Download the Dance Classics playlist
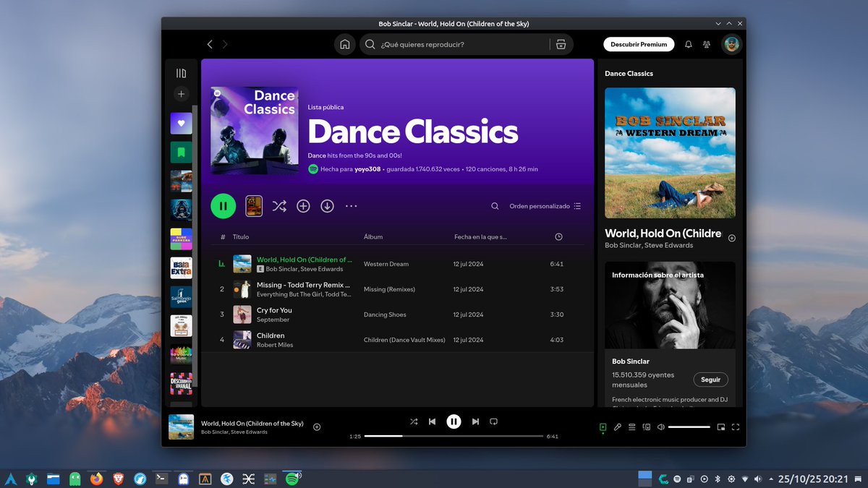The height and width of the screenshot is (488, 868). click(x=327, y=206)
